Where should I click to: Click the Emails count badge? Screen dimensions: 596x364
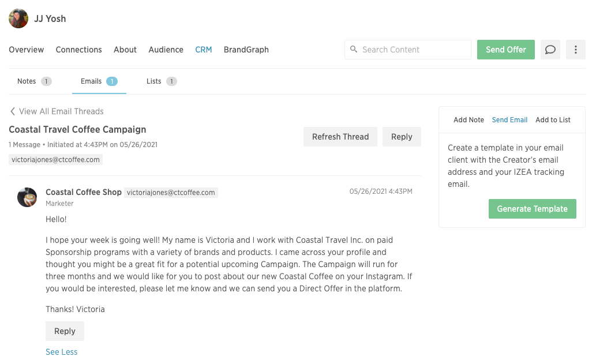pyautogui.click(x=112, y=81)
